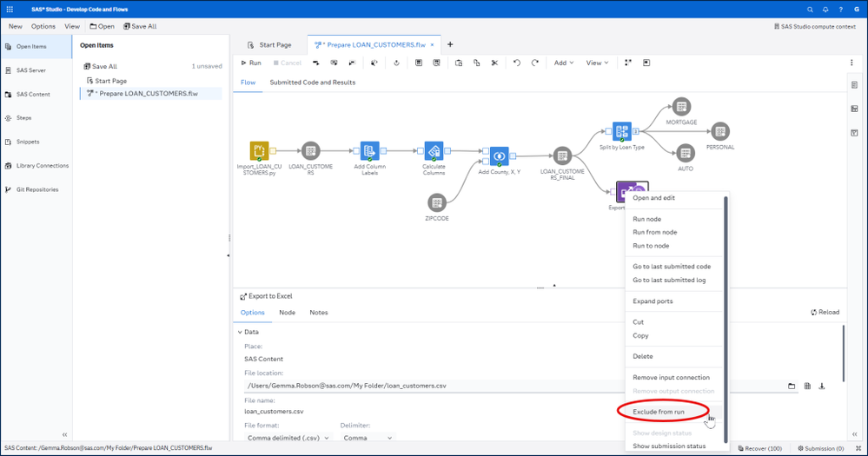
Task: Click the notifications bell icon
Action: pos(825,10)
